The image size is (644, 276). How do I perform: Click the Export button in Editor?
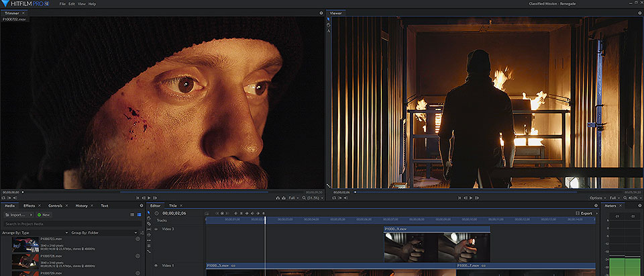[584, 214]
